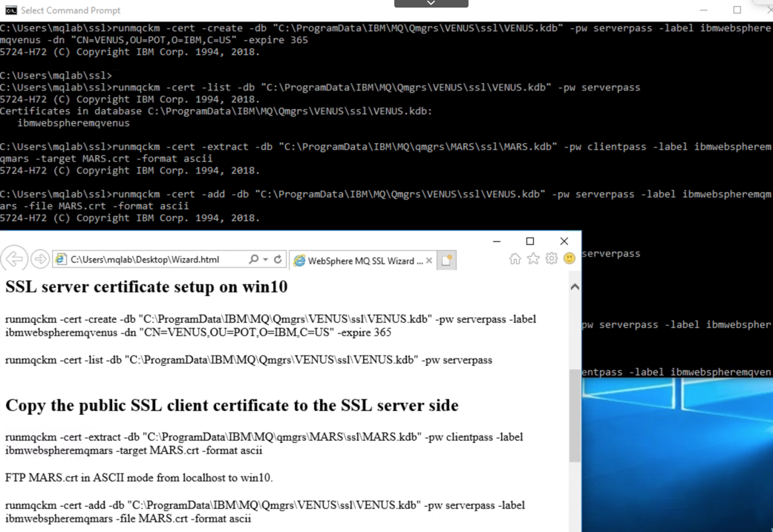
Task: Minimize the Command Prompt window
Action: coord(703,10)
